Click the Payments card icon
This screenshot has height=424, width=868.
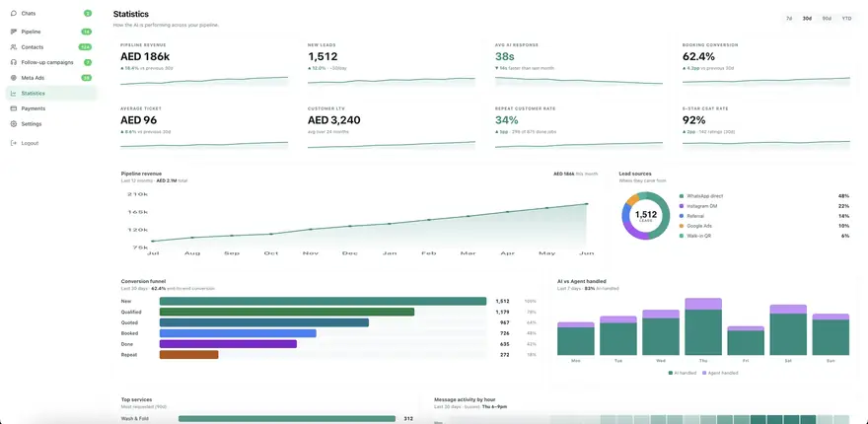tap(14, 108)
